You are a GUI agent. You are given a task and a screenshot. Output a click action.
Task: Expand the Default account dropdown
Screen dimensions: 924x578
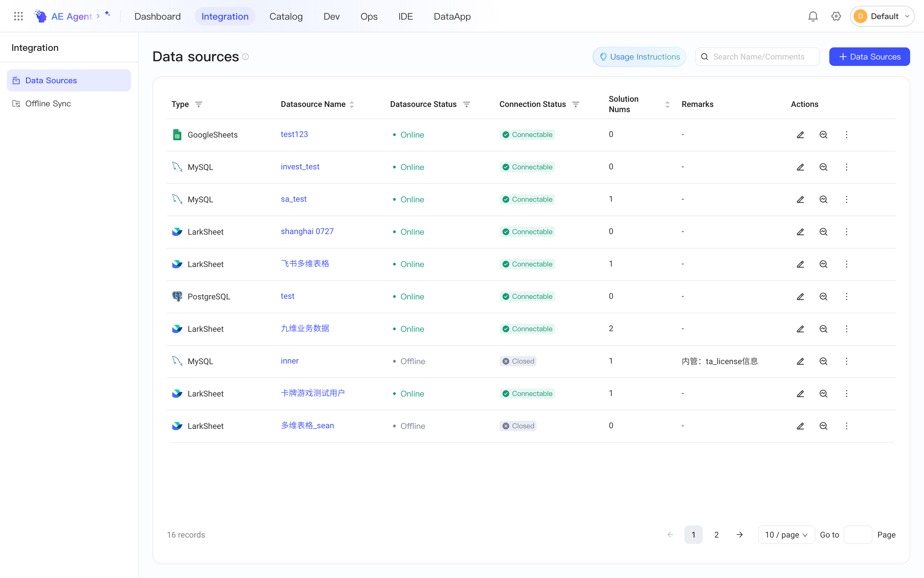[882, 16]
